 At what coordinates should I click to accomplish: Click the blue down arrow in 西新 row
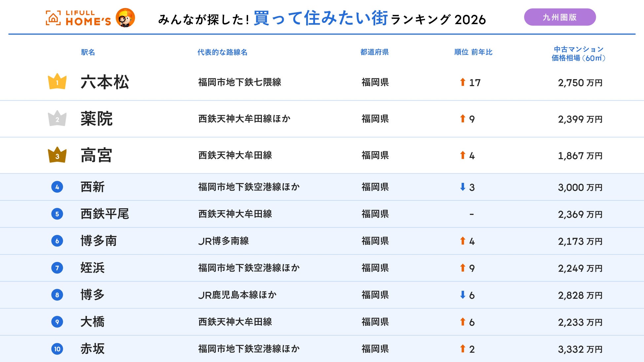tap(463, 187)
